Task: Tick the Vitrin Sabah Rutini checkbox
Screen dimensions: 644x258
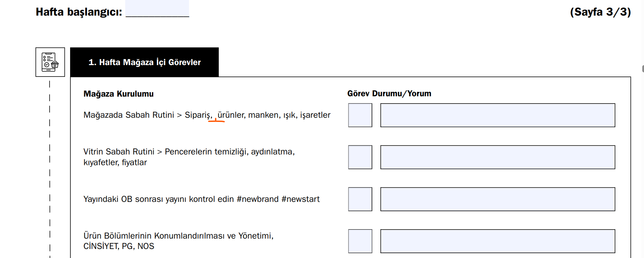Action: (360, 157)
